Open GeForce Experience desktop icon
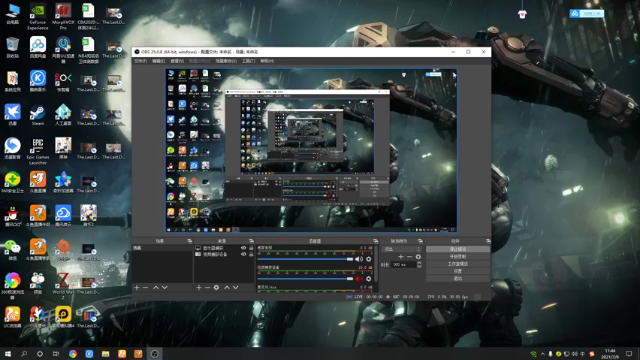This screenshot has height=360, width=640. 38,17
